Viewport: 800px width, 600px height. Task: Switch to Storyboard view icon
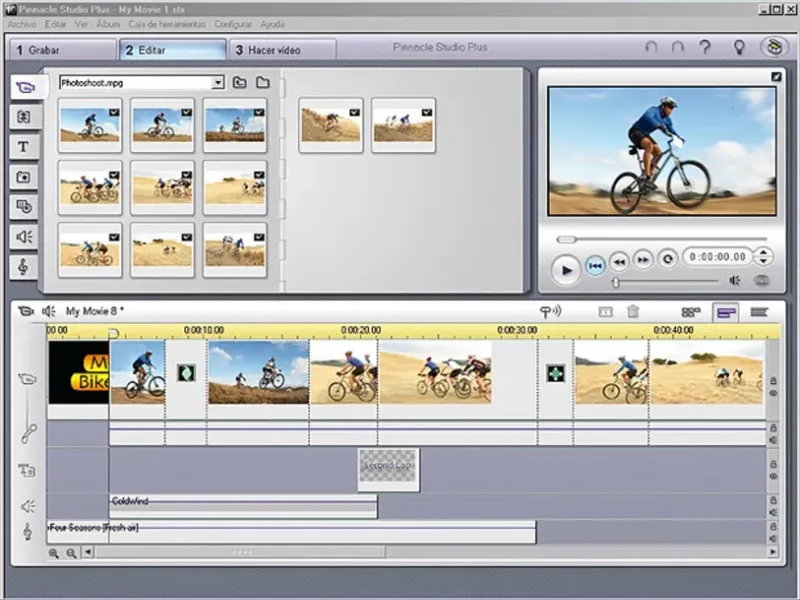(x=690, y=312)
